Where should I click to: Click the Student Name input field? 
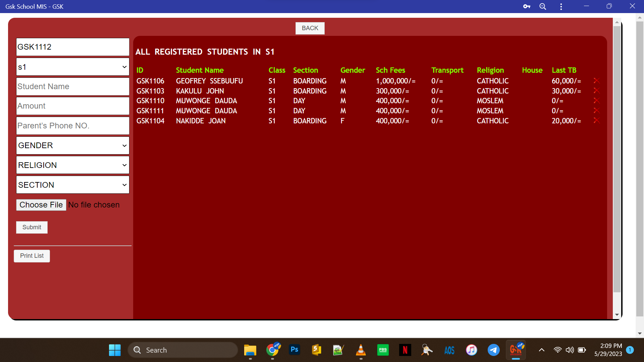(x=72, y=86)
